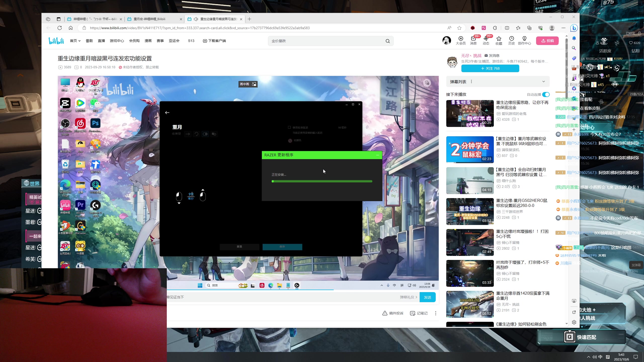The width and height of the screenshot is (644, 362).
Task: Open Bilibili 动态 feed icon
Action: pyautogui.click(x=486, y=40)
